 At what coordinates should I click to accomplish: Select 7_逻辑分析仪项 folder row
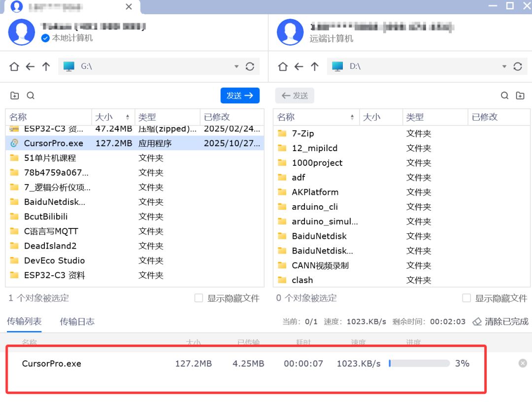click(x=134, y=187)
